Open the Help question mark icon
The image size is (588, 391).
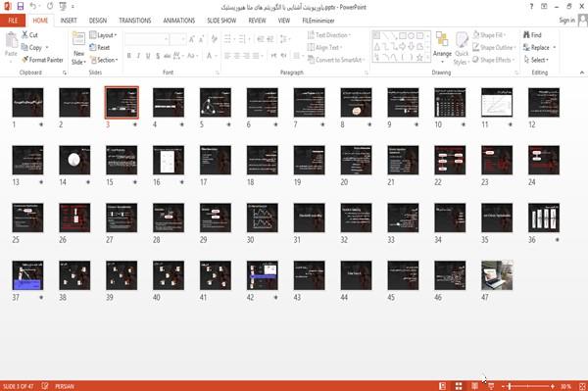[x=531, y=7]
